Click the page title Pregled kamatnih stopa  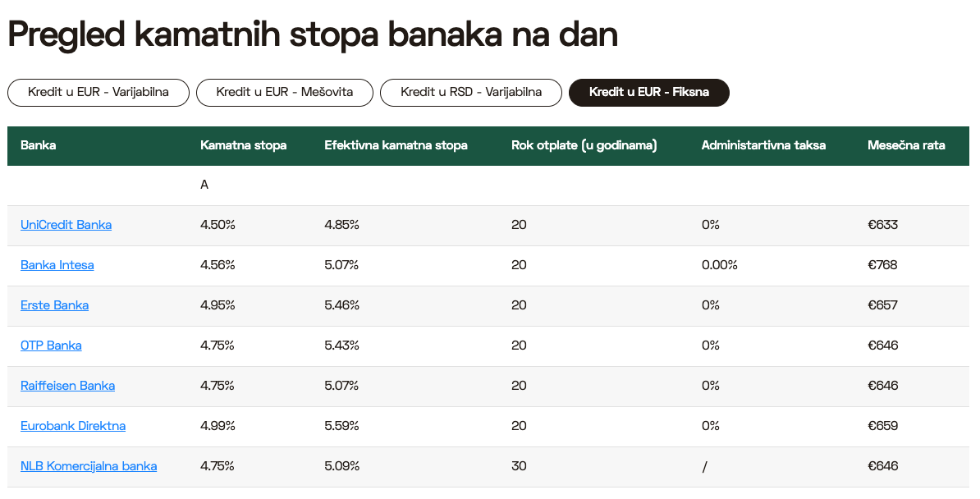pyautogui.click(x=313, y=34)
